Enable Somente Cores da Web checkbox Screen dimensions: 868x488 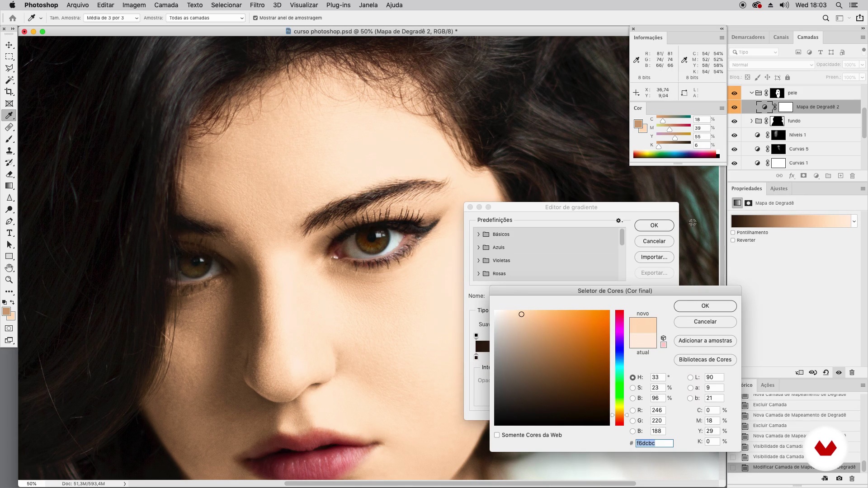[497, 435]
